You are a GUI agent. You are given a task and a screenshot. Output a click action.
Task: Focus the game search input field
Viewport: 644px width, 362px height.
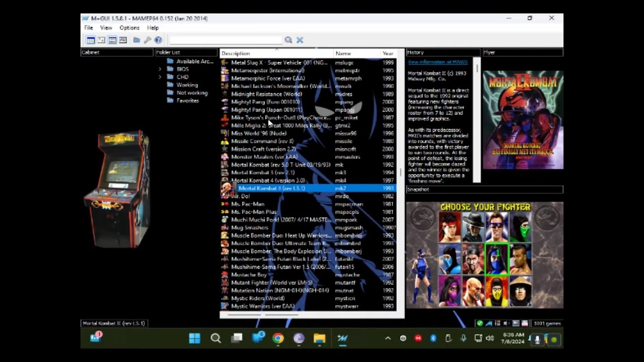coord(225,40)
